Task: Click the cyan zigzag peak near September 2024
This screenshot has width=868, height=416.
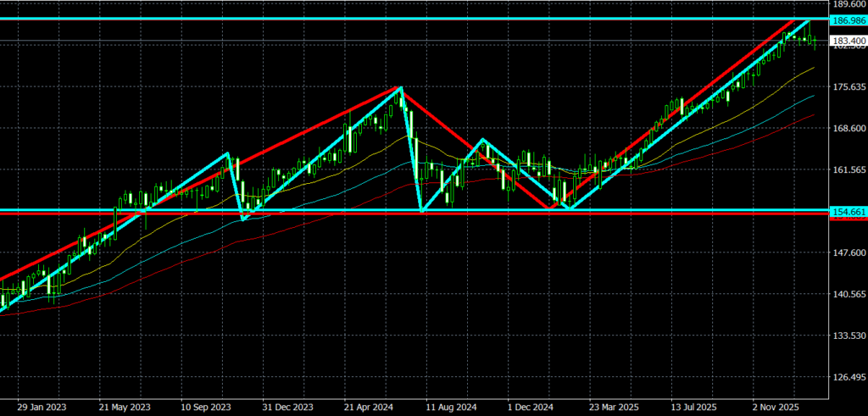Action: tap(482, 139)
